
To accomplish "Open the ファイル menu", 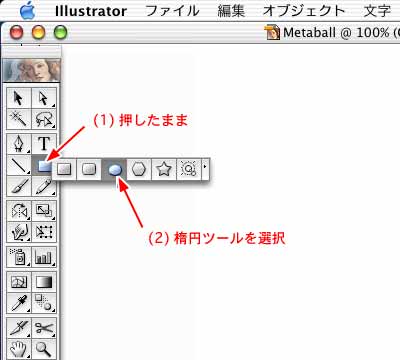I will pyautogui.click(x=172, y=11).
